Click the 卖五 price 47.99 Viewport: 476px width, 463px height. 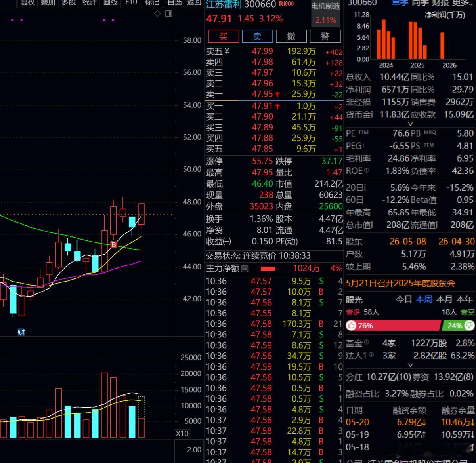pyautogui.click(x=262, y=51)
